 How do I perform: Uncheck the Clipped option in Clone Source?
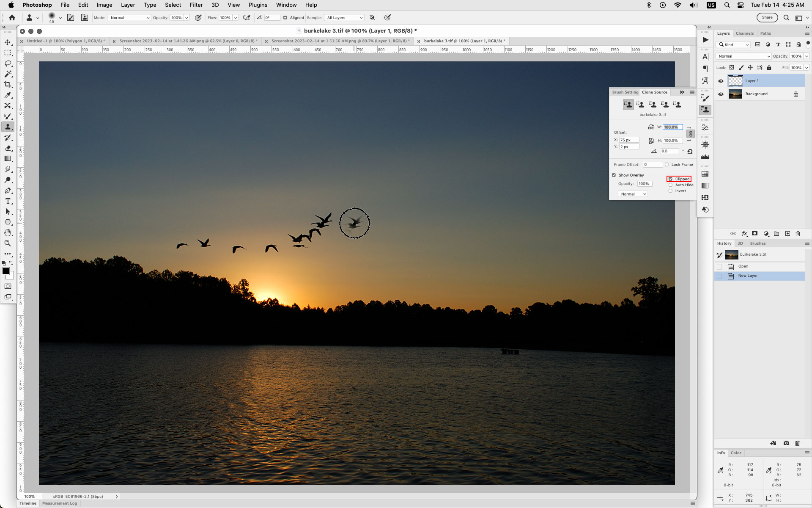670,179
